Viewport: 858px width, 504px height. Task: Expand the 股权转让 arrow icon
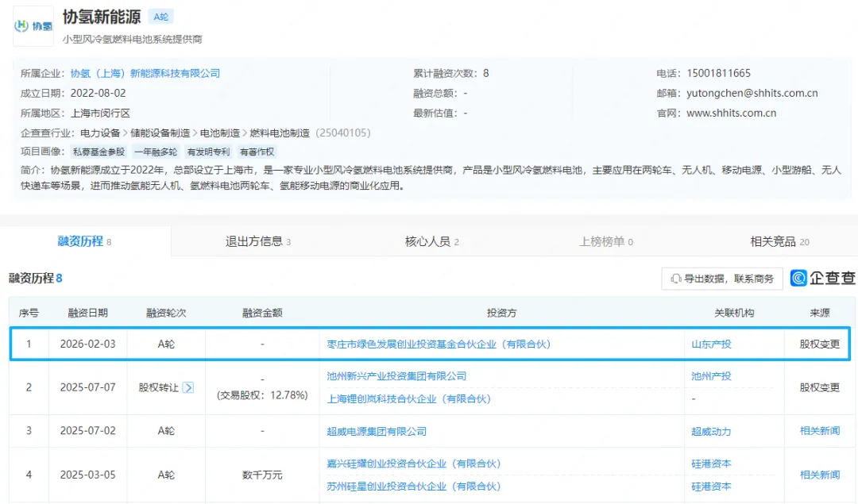188,387
